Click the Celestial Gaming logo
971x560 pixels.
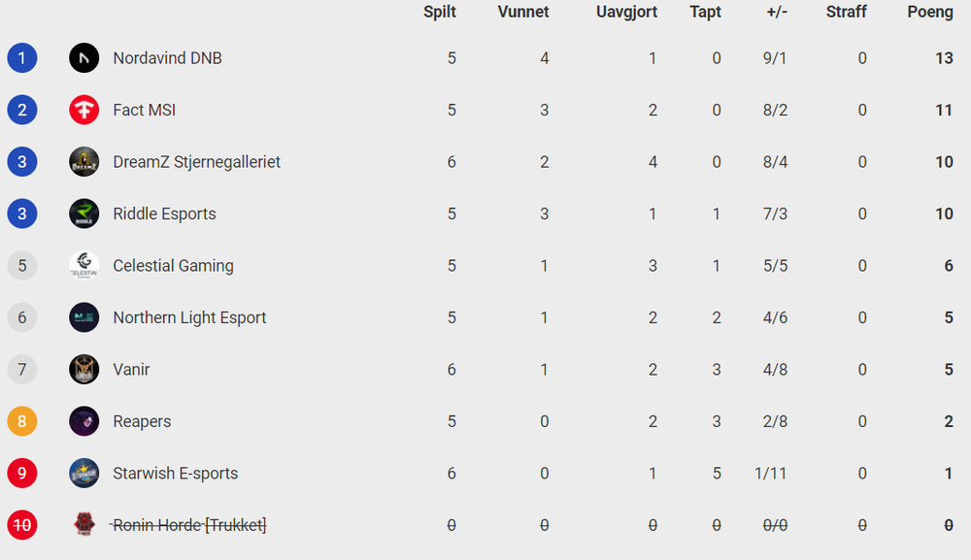(x=84, y=266)
